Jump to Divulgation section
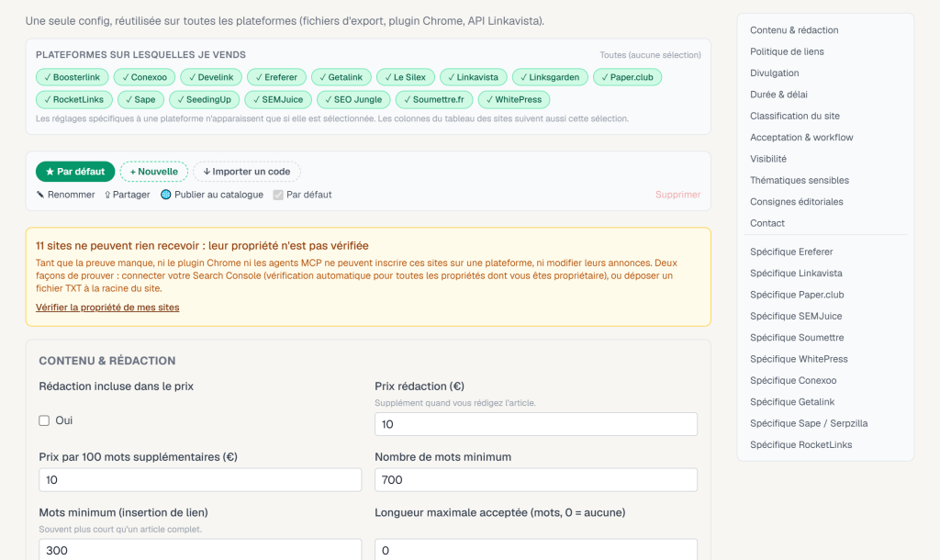The width and height of the screenshot is (940, 560). (x=774, y=73)
